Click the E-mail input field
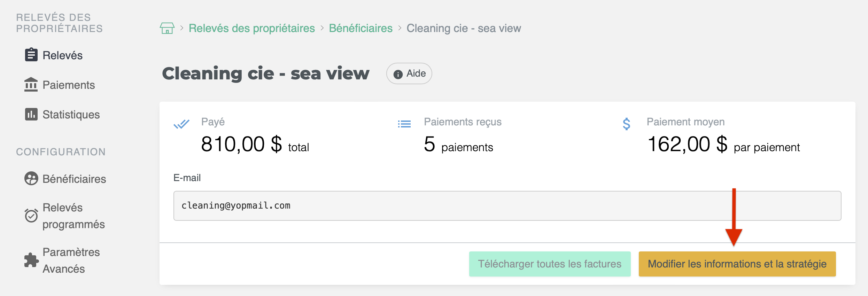Image resolution: width=868 pixels, height=296 pixels. 507,205
